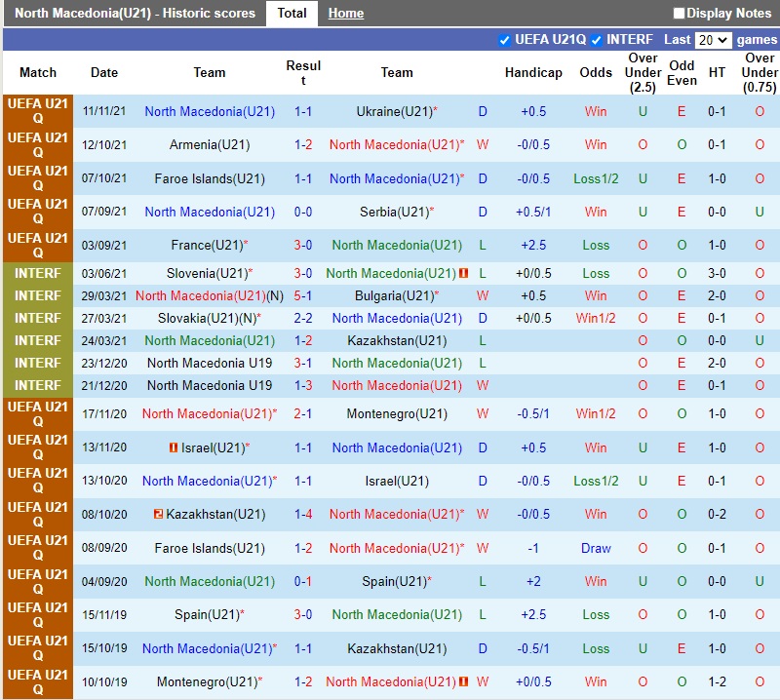Viewport: 780px width, 700px height.
Task: Click red card icon in Slovenia(U21) match row
Action: (464, 274)
